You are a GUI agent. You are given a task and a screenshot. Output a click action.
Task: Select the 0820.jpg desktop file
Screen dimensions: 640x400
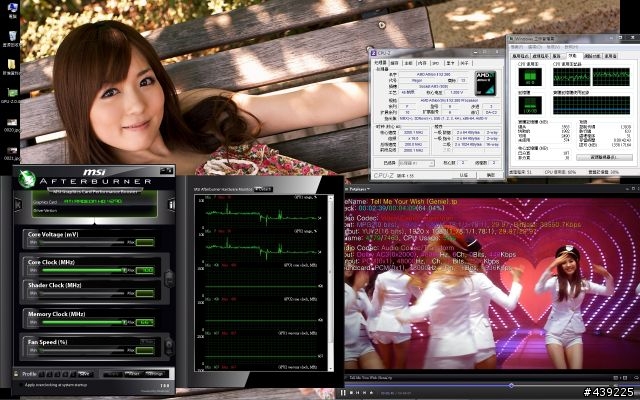point(12,125)
